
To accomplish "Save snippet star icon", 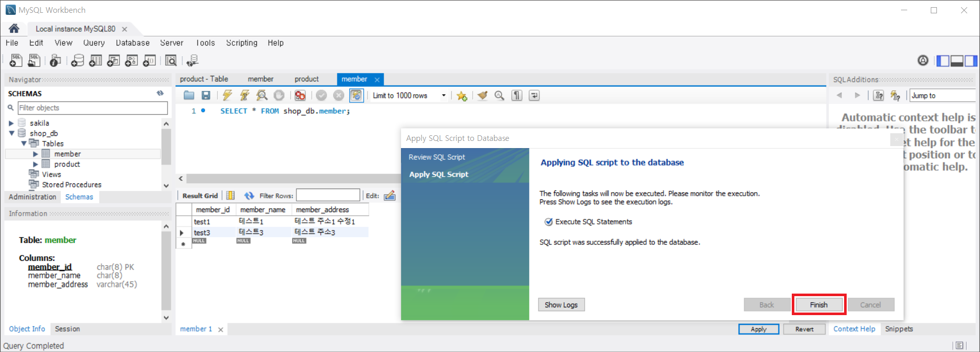I will (x=462, y=95).
